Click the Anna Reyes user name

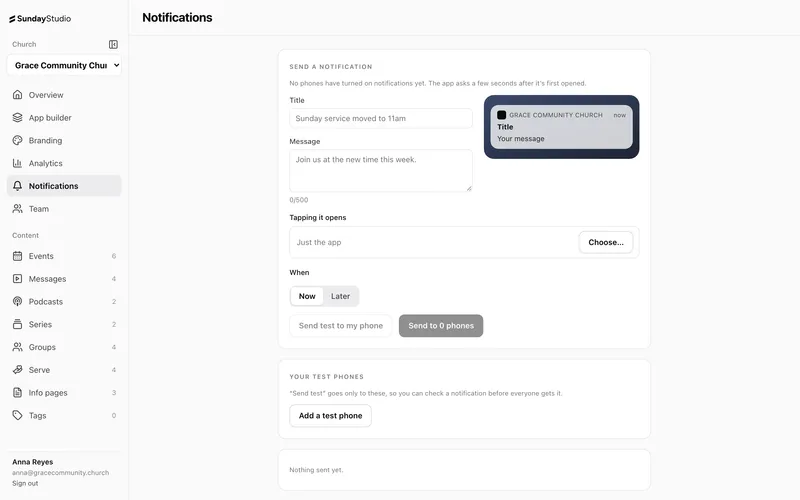(33, 462)
